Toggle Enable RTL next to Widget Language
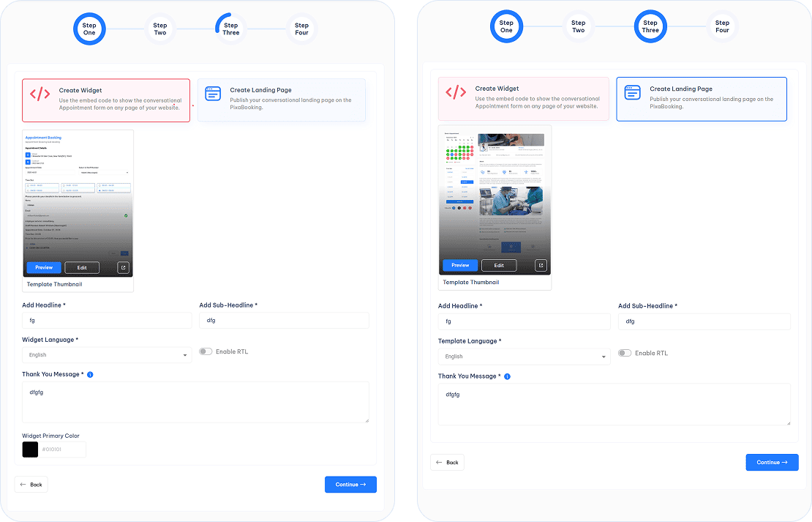812x522 pixels. (206, 351)
